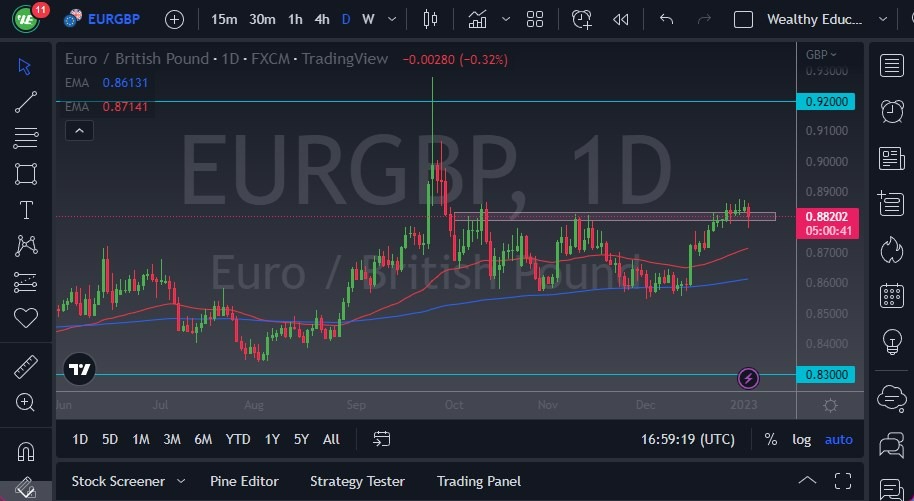
Task: Switch to 30m timeframe
Action: pos(262,19)
